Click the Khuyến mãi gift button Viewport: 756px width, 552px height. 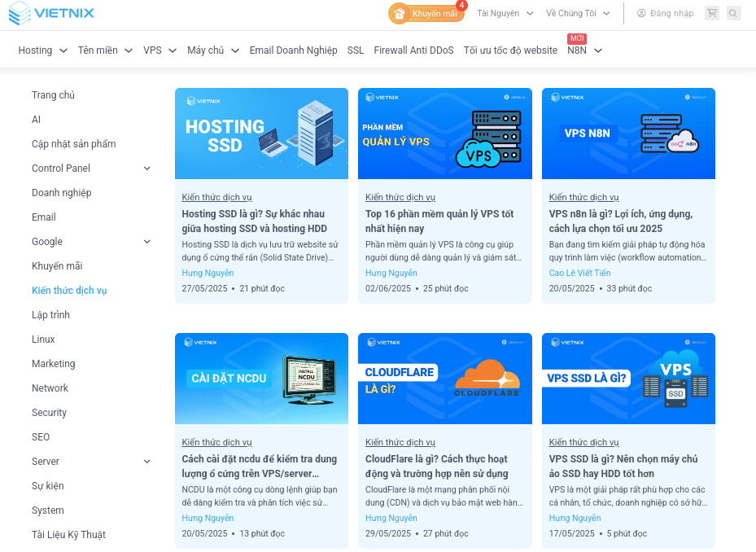pos(426,13)
